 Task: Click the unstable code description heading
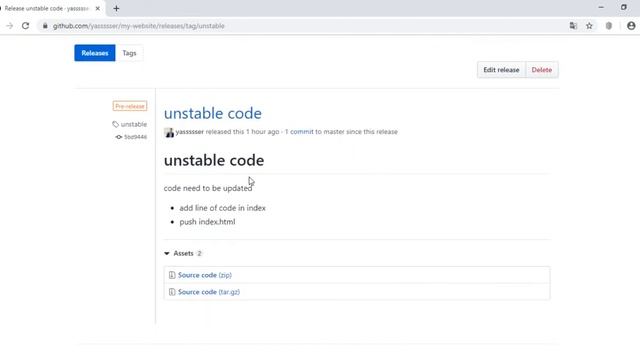[214, 160]
